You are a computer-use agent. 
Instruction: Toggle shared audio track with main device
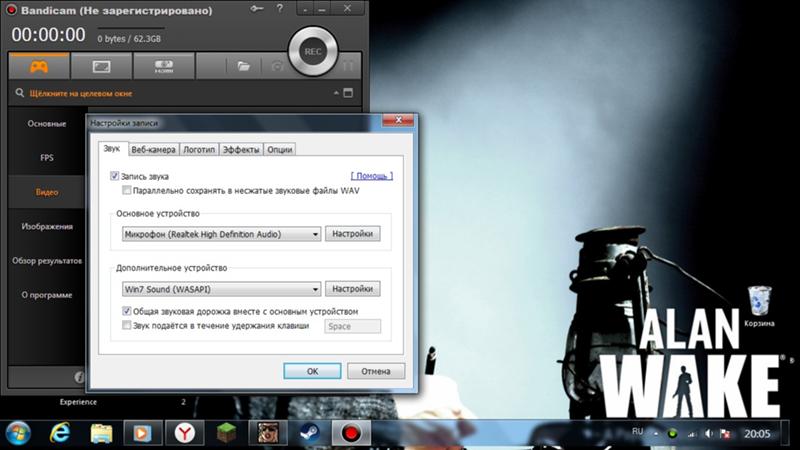coord(127,311)
